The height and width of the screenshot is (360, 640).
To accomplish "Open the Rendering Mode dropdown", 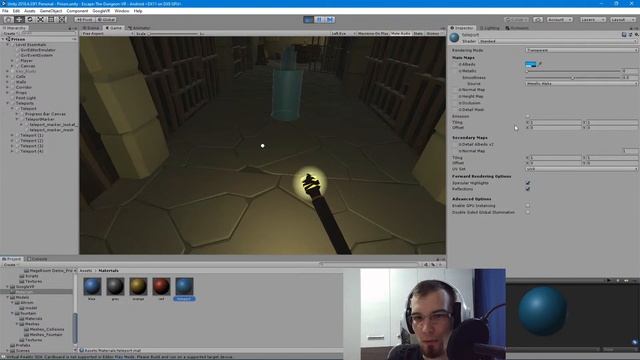I will [581, 50].
